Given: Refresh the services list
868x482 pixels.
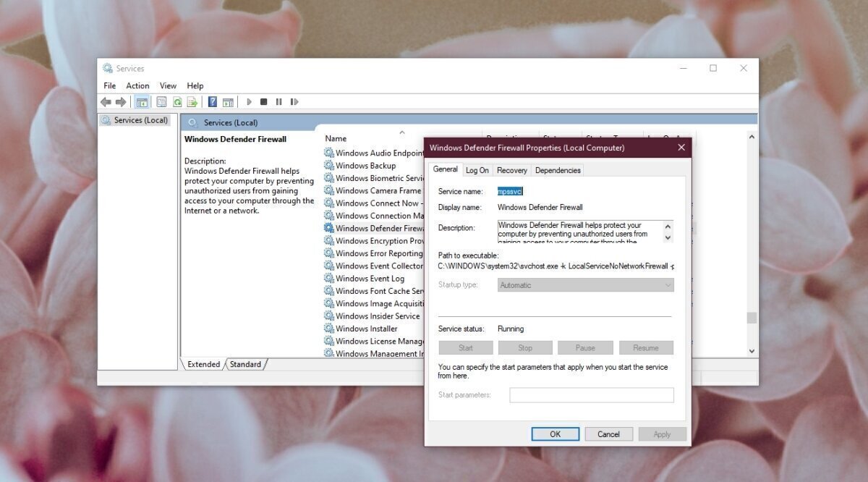Looking at the screenshot, I should coord(177,101).
